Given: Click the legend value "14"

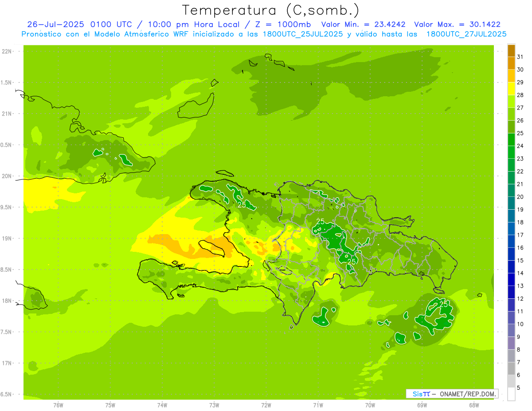Looking at the screenshot, I should 520,273.
